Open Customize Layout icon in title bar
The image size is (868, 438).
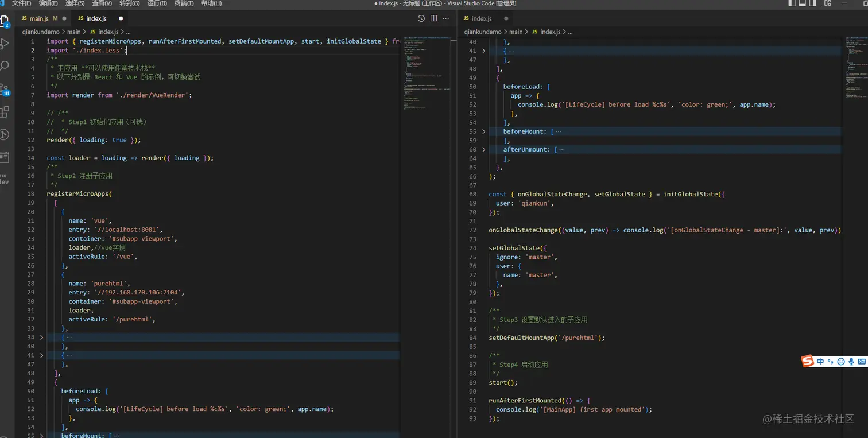pyautogui.click(x=827, y=3)
